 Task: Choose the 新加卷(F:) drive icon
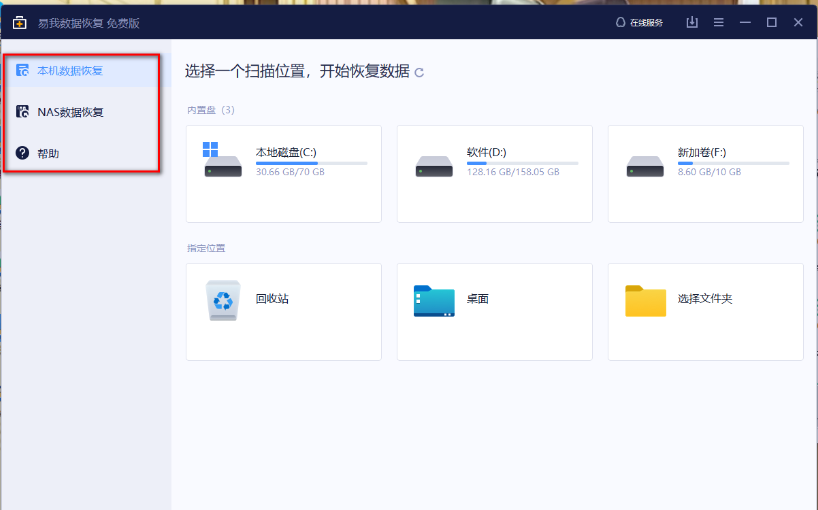tap(645, 166)
